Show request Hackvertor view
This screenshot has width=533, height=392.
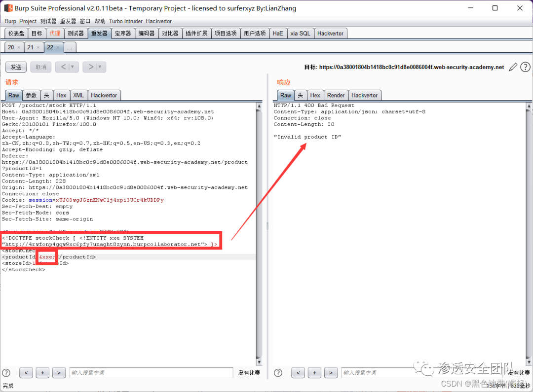[104, 95]
